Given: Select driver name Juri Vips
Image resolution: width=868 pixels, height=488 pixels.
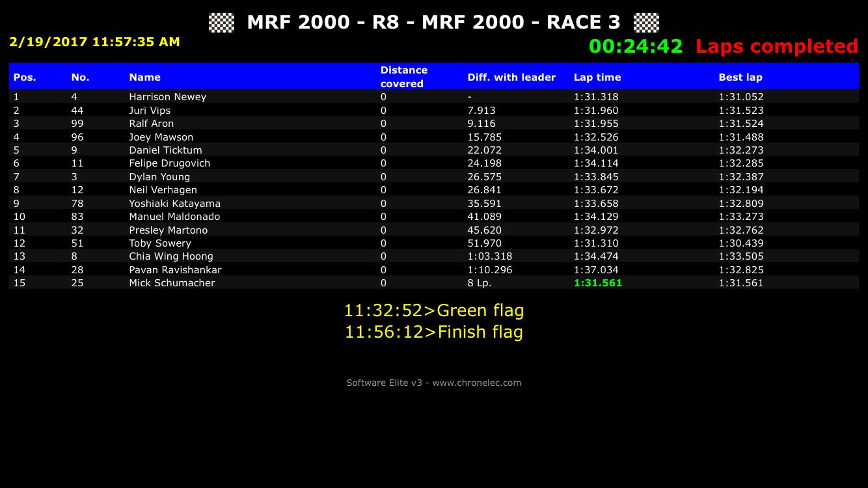Looking at the screenshot, I should click(150, 111).
